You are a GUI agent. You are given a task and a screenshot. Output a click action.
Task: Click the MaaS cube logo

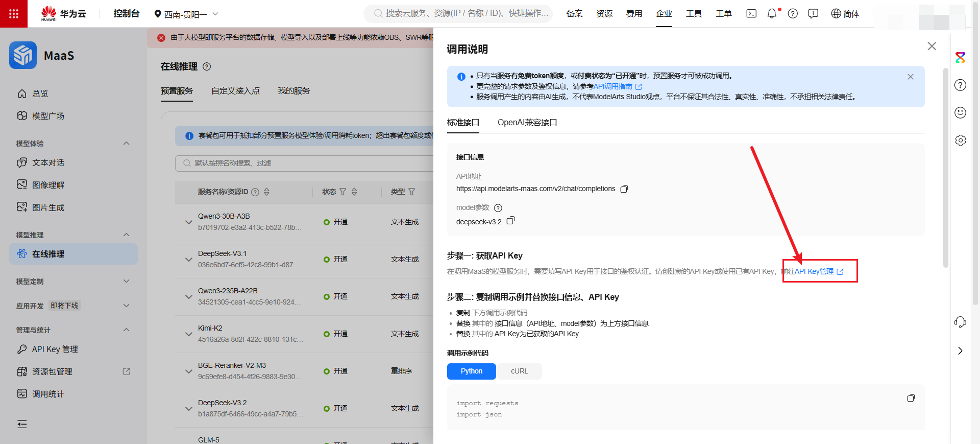(x=23, y=55)
